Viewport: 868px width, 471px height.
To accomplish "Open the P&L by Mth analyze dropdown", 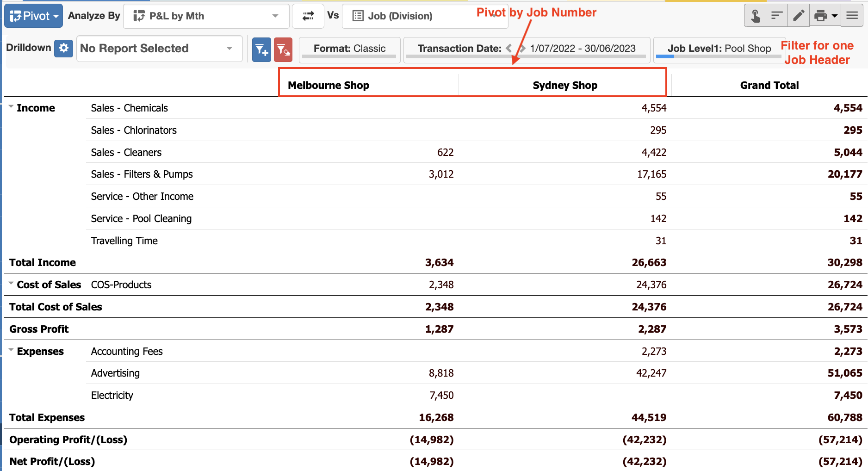I will pos(206,16).
